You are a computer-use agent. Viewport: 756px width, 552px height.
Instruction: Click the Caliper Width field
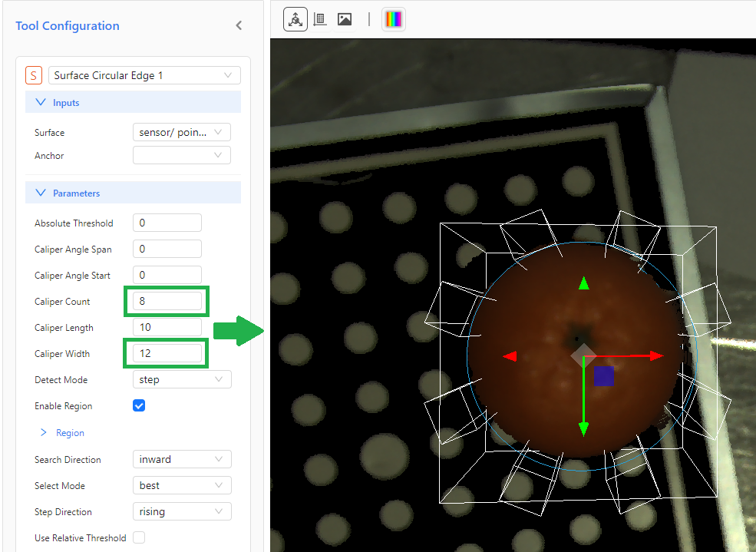(x=167, y=353)
